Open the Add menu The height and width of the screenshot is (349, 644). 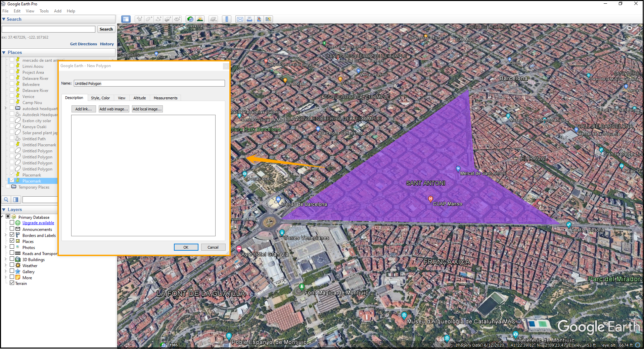(x=58, y=11)
